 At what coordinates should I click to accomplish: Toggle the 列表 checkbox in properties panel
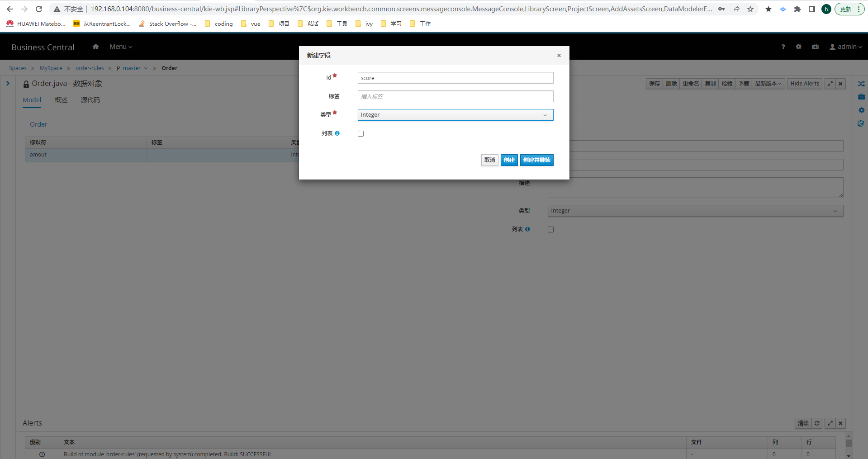click(x=550, y=229)
